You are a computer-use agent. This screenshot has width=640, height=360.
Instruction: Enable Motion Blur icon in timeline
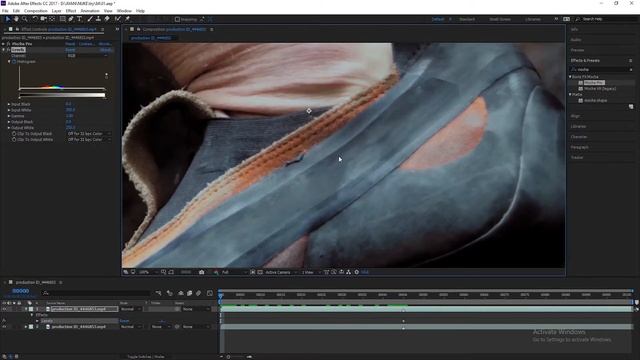[x=199, y=293]
